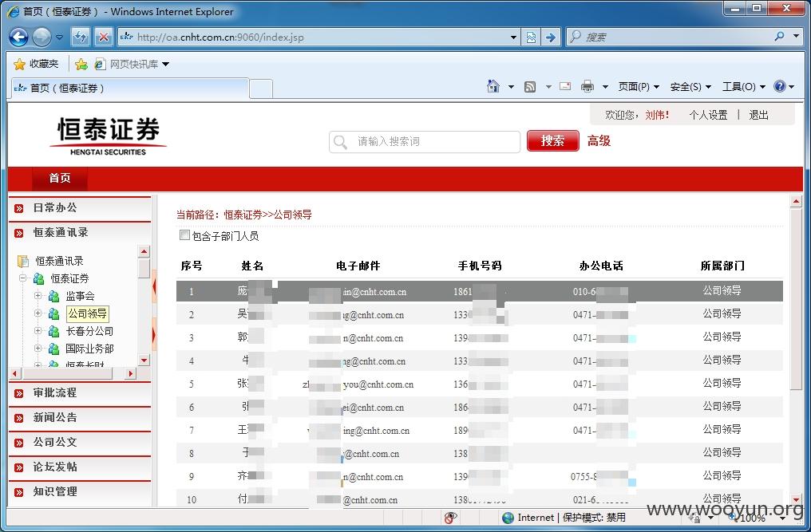
Task: Click the 日常办公 arrow icon
Action: click(x=19, y=208)
